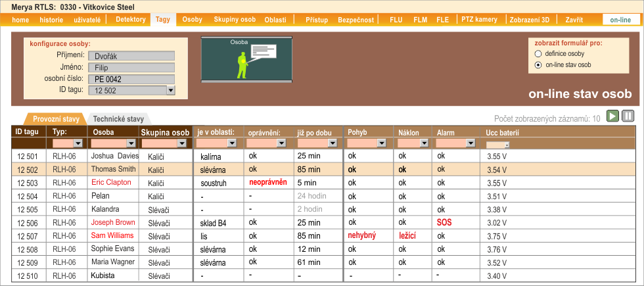Open the Pohyb filter dropdown

(x=382, y=143)
